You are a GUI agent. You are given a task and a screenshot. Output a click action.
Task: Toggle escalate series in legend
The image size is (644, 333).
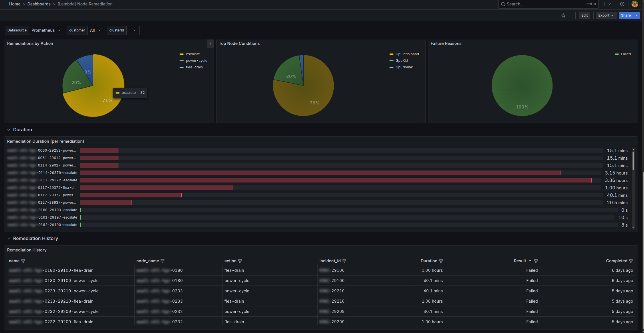[193, 54]
